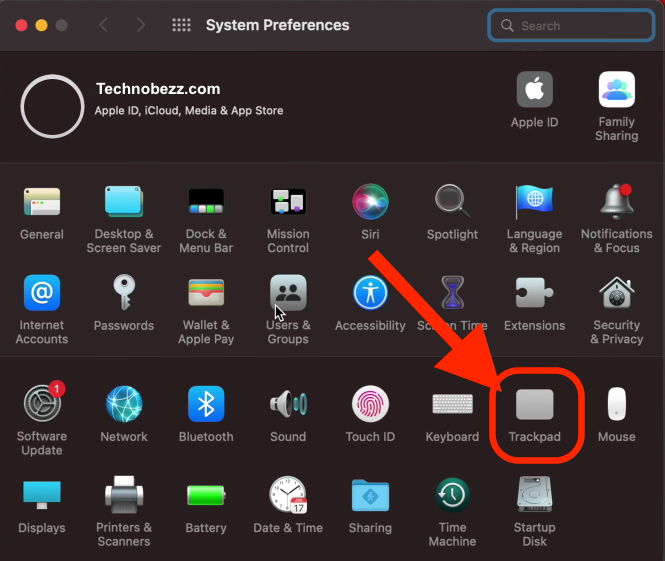This screenshot has width=665, height=561.
Task: Open Notifications & Focus settings
Action: pos(617,202)
